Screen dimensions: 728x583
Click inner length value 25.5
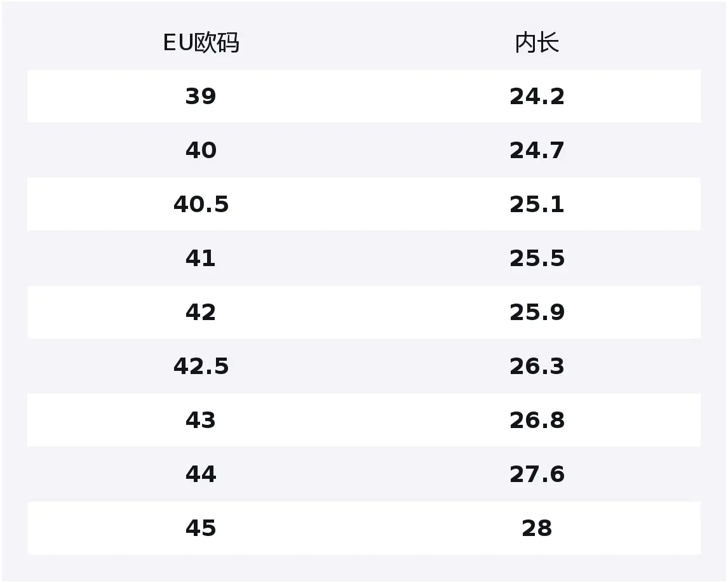(x=537, y=258)
